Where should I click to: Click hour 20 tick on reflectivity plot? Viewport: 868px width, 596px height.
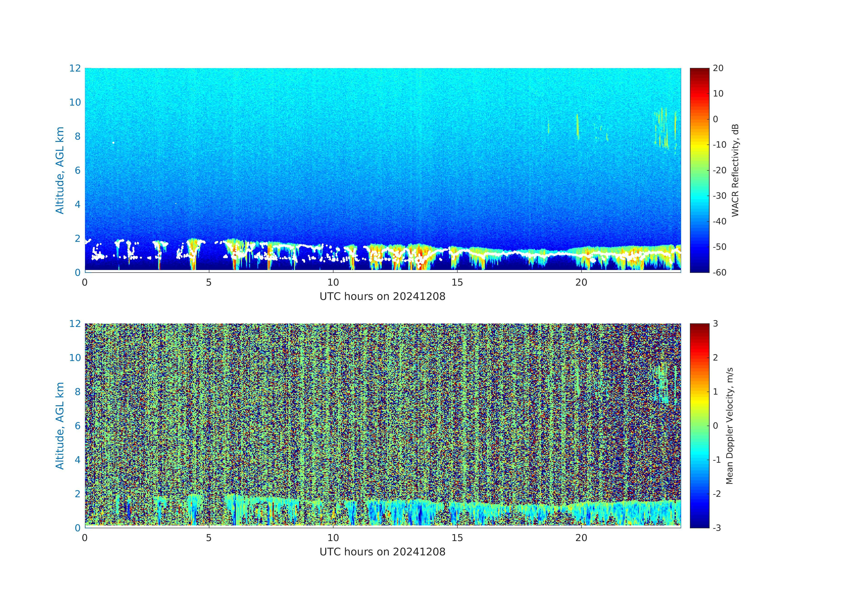coord(581,282)
